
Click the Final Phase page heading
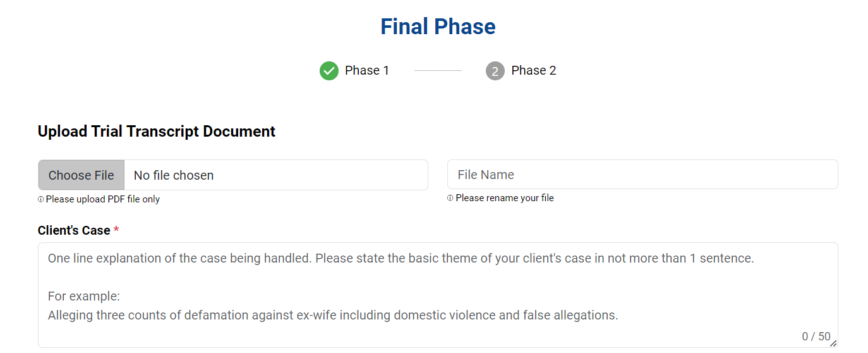[x=438, y=27]
